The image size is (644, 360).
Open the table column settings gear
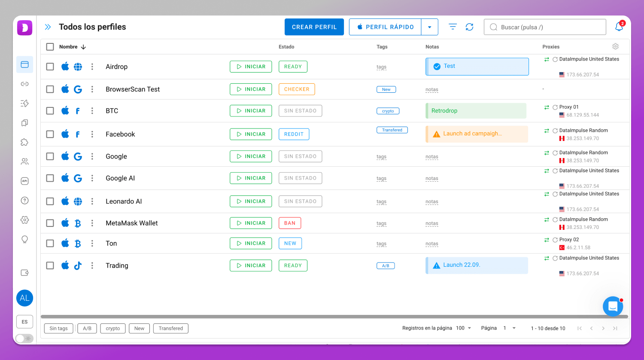pos(615,46)
